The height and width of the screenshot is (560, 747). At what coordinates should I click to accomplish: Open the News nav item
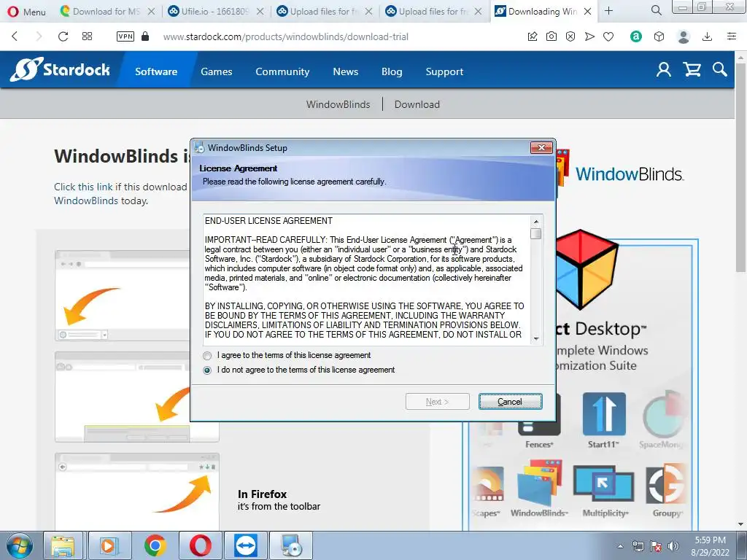tap(345, 71)
